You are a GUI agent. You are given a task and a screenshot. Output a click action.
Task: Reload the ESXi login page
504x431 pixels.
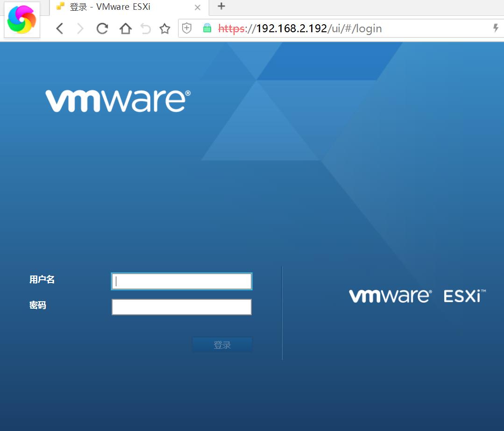(x=102, y=28)
